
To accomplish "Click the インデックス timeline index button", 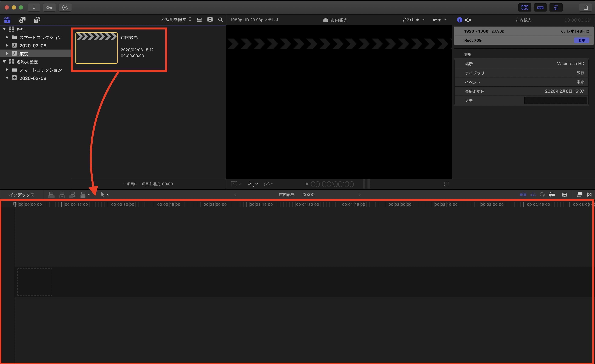I will [21, 195].
